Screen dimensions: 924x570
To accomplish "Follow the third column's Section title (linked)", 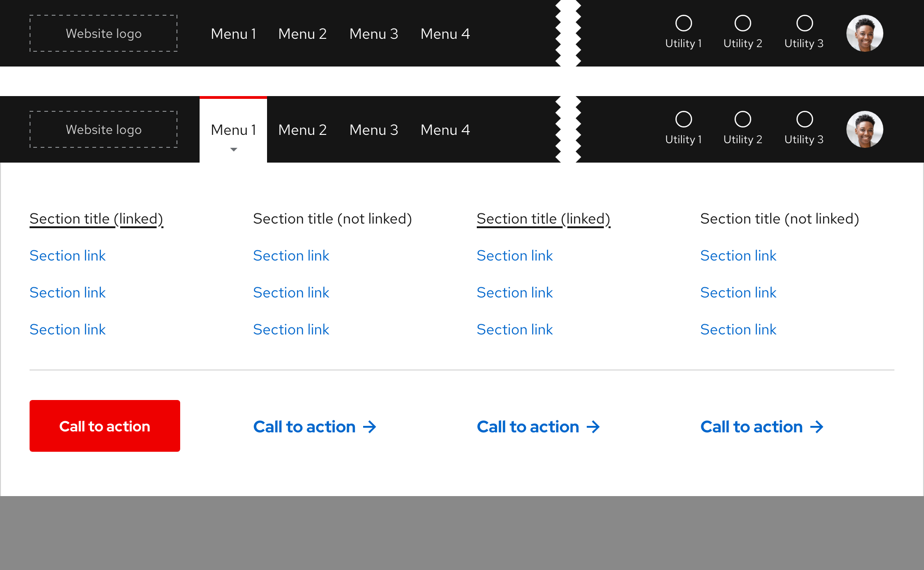I will tap(543, 218).
